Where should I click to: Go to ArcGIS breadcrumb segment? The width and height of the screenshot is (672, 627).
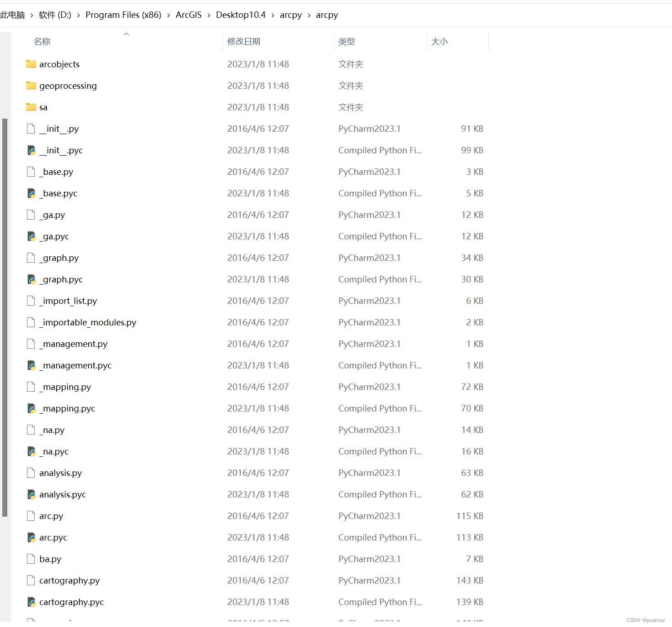pyautogui.click(x=188, y=15)
